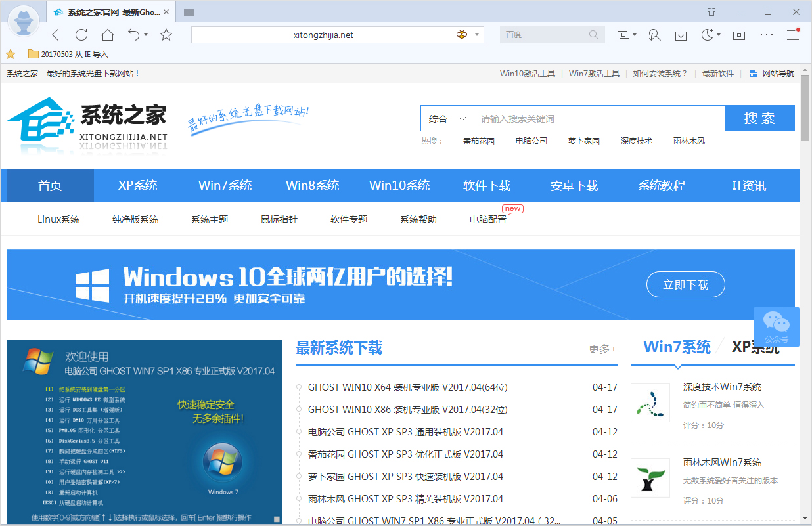The width and height of the screenshot is (812, 526).
Task: Click the xitongzhijia.net address bar
Action: pos(323,35)
